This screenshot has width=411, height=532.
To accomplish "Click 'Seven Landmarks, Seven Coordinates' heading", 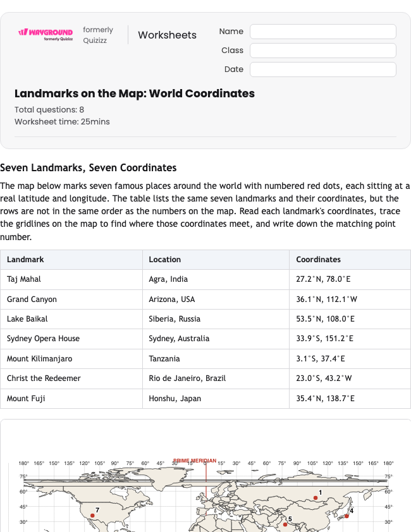I will tap(89, 167).
